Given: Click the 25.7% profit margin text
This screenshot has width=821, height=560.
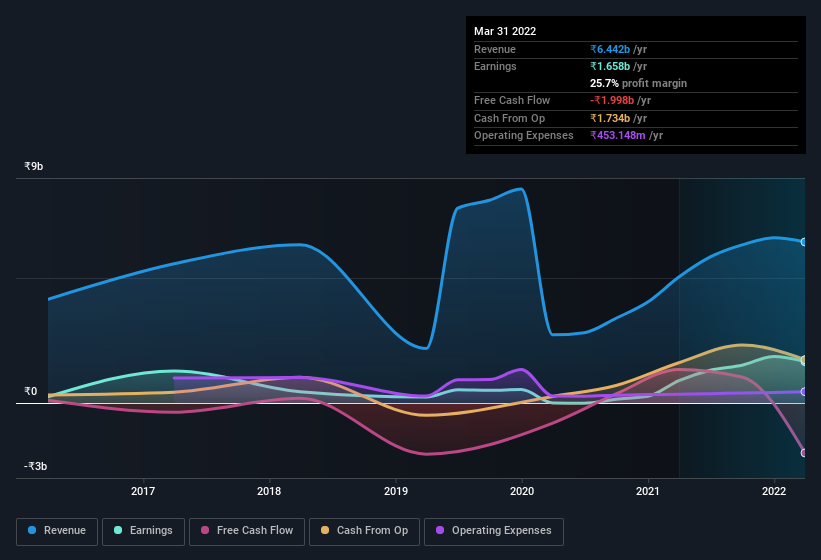Looking at the screenshot, I should [x=638, y=83].
